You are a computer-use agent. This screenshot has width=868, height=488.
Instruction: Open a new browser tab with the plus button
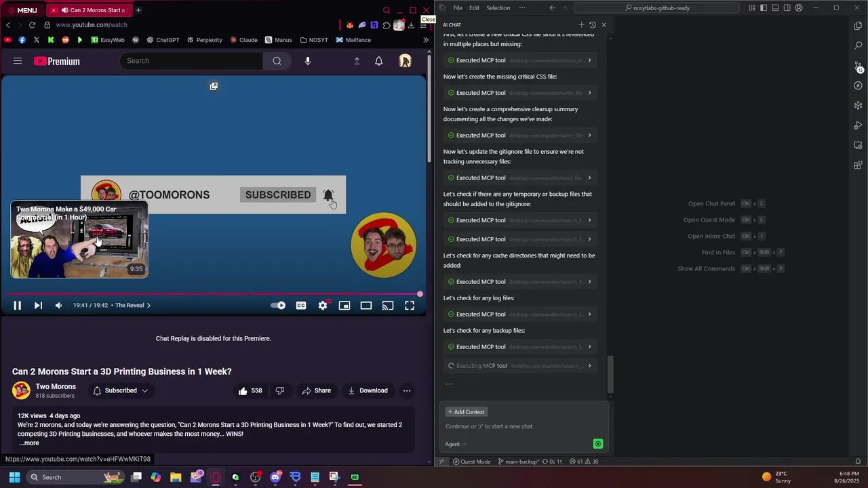pos(138,10)
